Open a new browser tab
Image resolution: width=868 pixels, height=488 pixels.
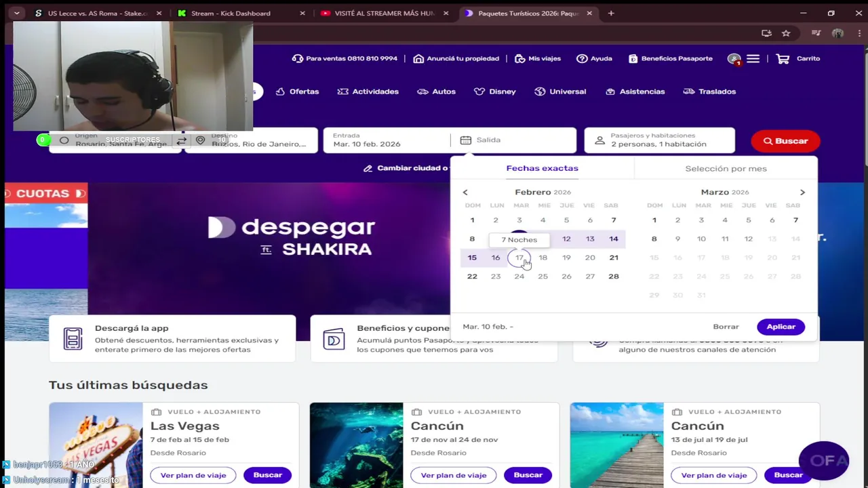click(x=611, y=13)
